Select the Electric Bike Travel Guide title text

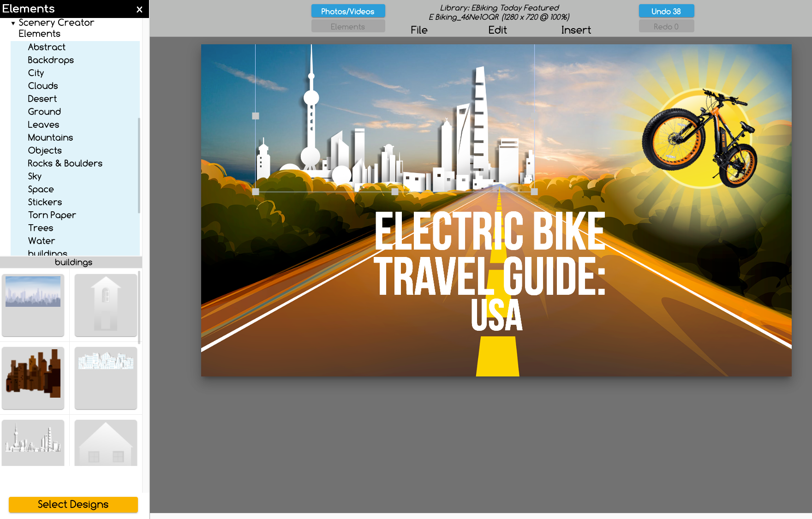(490, 271)
